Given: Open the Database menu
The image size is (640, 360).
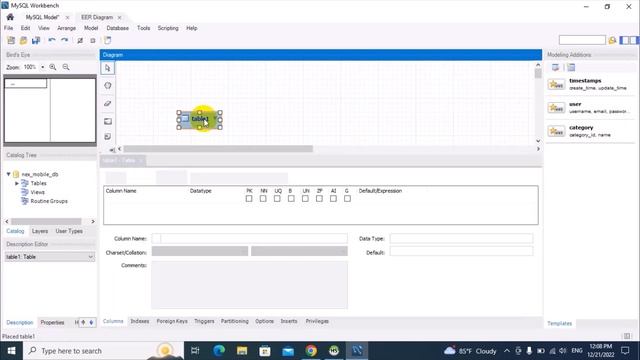Looking at the screenshot, I should pyautogui.click(x=118, y=28).
